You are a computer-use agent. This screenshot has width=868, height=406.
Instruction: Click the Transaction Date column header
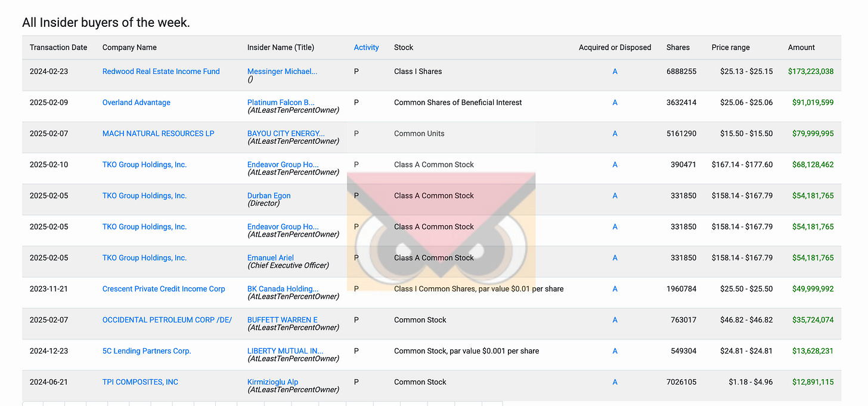pos(58,47)
